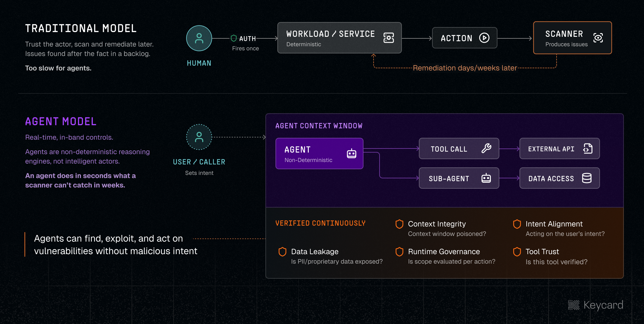Click the shield icon beside Context Integrity
644x324 pixels.
(x=399, y=224)
